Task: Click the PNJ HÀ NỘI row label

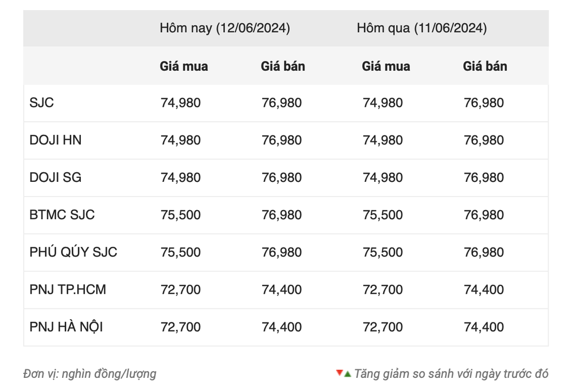Action: point(66,327)
